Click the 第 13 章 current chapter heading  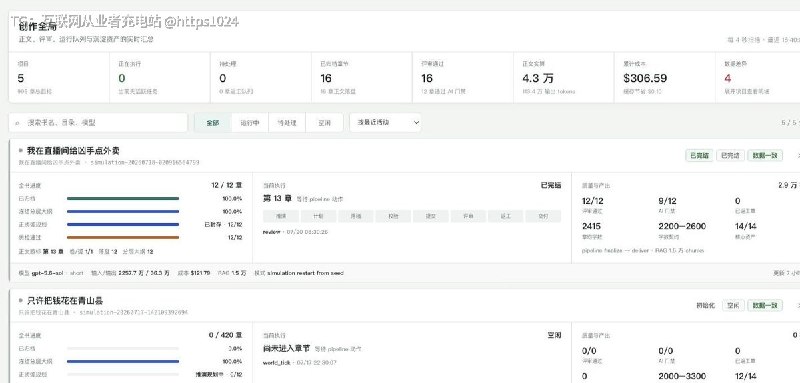click(277, 198)
